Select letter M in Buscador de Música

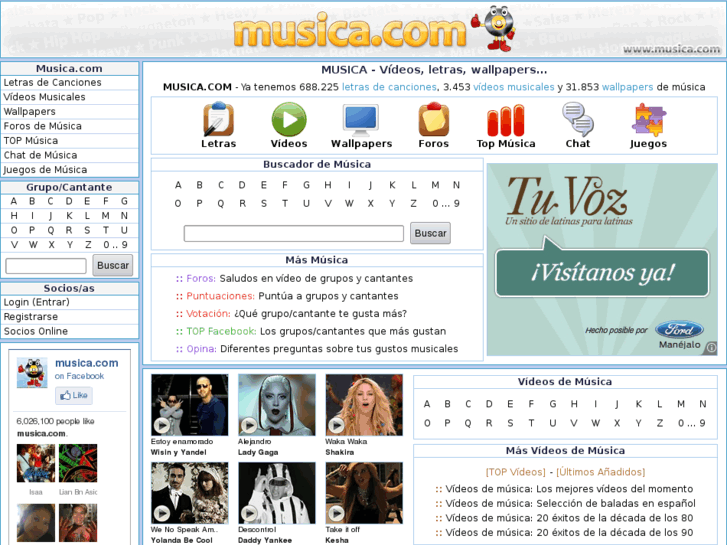coord(435,185)
